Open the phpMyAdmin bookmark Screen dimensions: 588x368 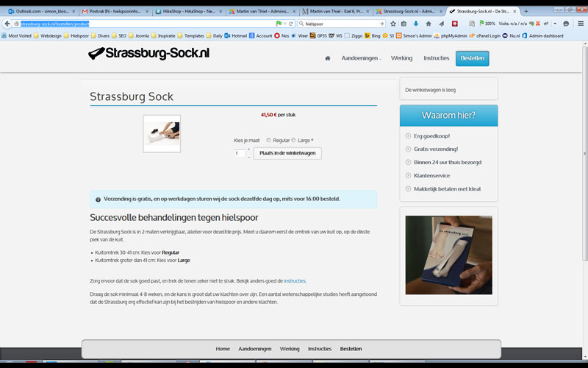[451, 35]
